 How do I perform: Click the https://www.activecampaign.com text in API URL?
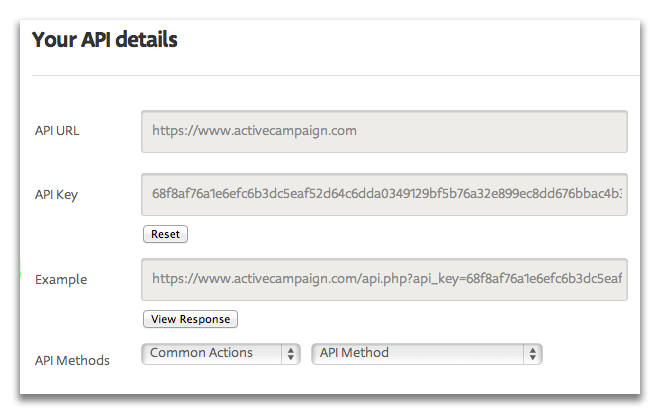pos(254,131)
